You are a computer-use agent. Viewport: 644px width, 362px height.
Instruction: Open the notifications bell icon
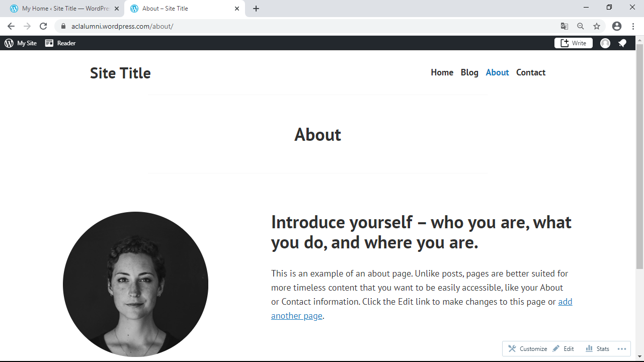[622, 43]
